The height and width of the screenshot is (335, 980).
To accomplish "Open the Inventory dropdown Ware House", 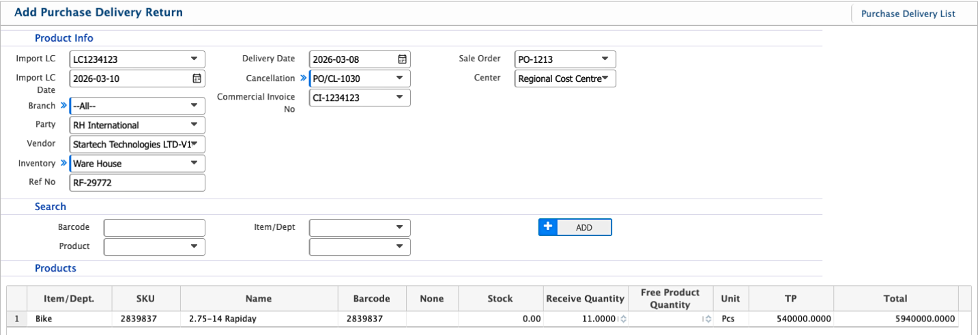I will pos(194,163).
